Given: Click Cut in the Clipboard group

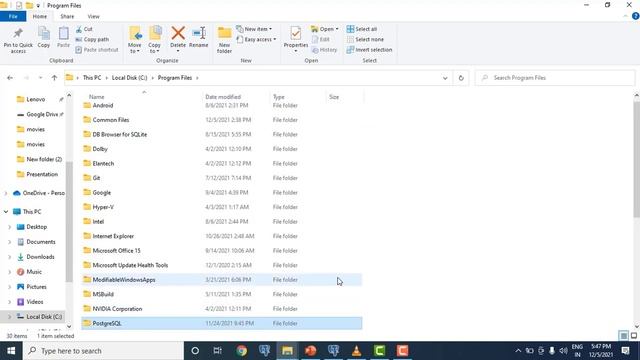Looking at the screenshot, I should click(x=84, y=29).
